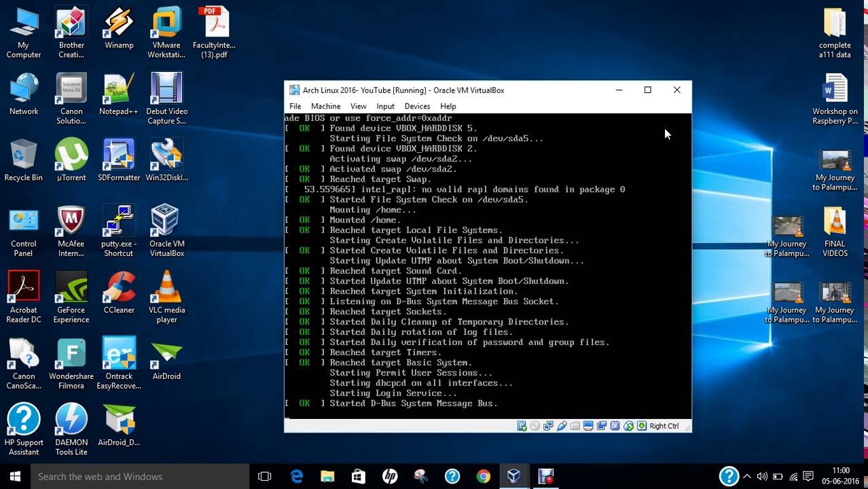Select the Notepad++ desktop shortcut
The image size is (868, 489).
pos(119,94)
